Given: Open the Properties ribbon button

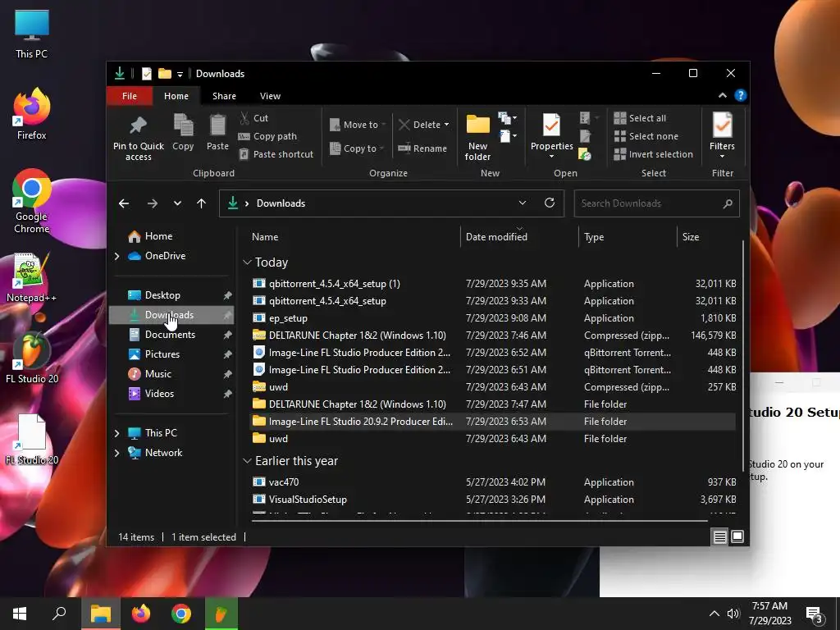Looking at the screenshot, I should (552, 136).
